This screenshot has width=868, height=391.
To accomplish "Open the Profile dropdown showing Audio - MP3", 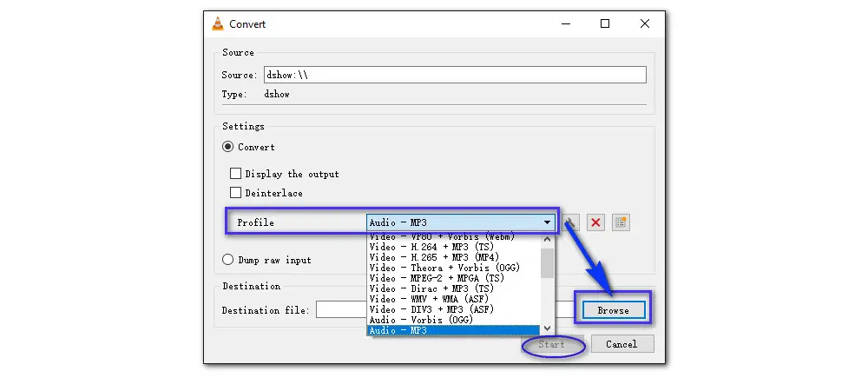I will tap(461, 222).
